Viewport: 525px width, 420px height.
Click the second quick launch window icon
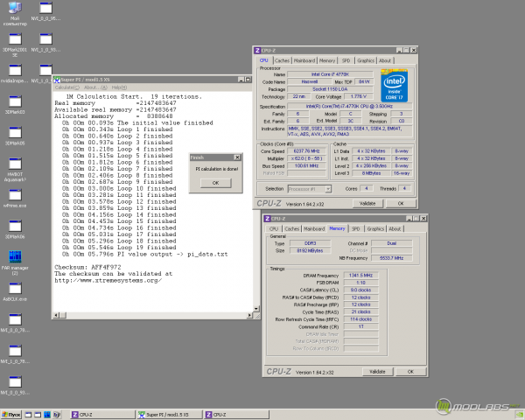click(38, 415)
